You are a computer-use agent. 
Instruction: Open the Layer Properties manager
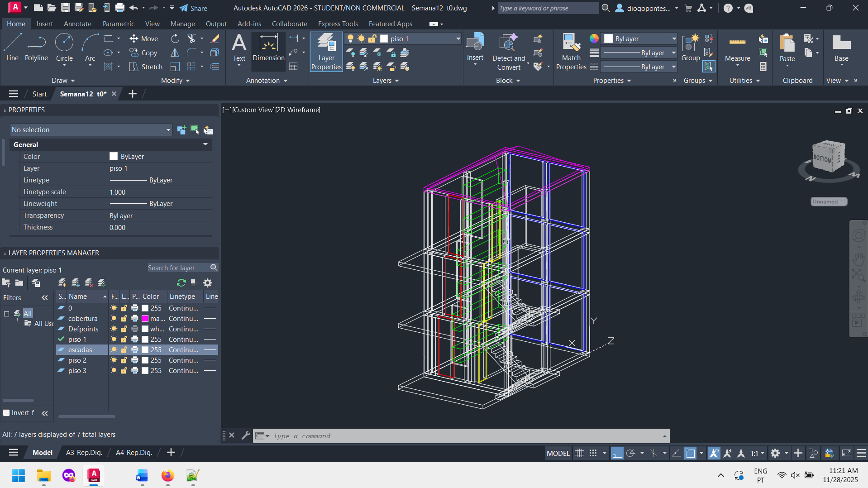tap(326, 52)
